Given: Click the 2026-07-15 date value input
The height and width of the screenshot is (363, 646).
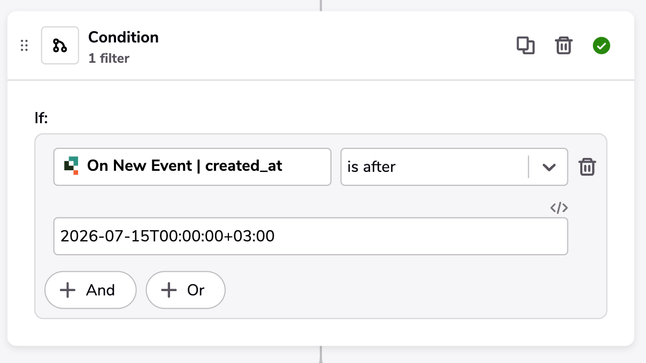Looking at the screenshot, I should pos(311,236).
